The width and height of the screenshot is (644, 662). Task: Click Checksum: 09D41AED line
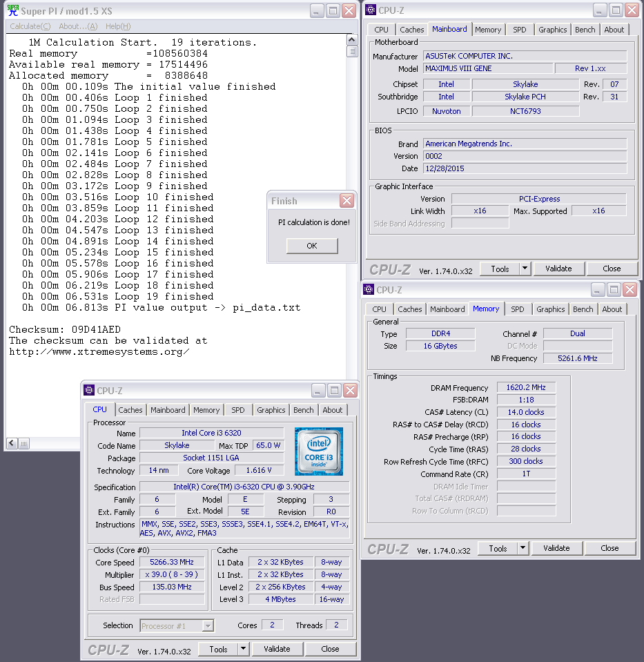click(65, 329)
